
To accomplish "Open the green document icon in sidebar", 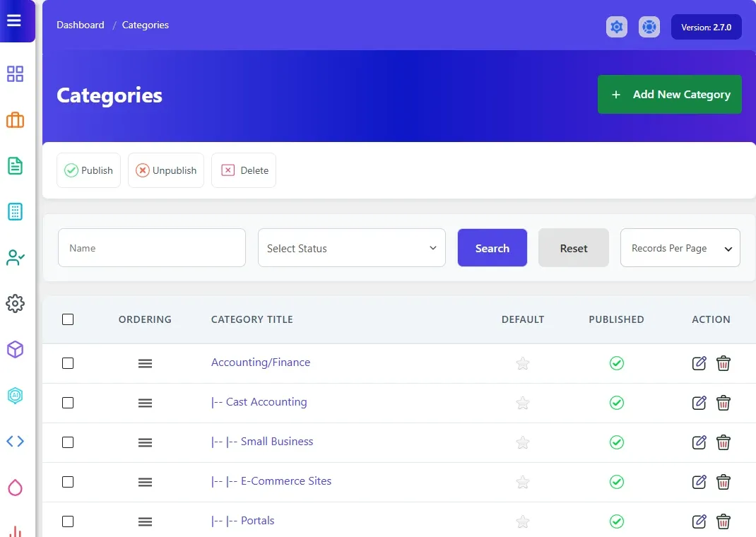I will coord(15,166).
